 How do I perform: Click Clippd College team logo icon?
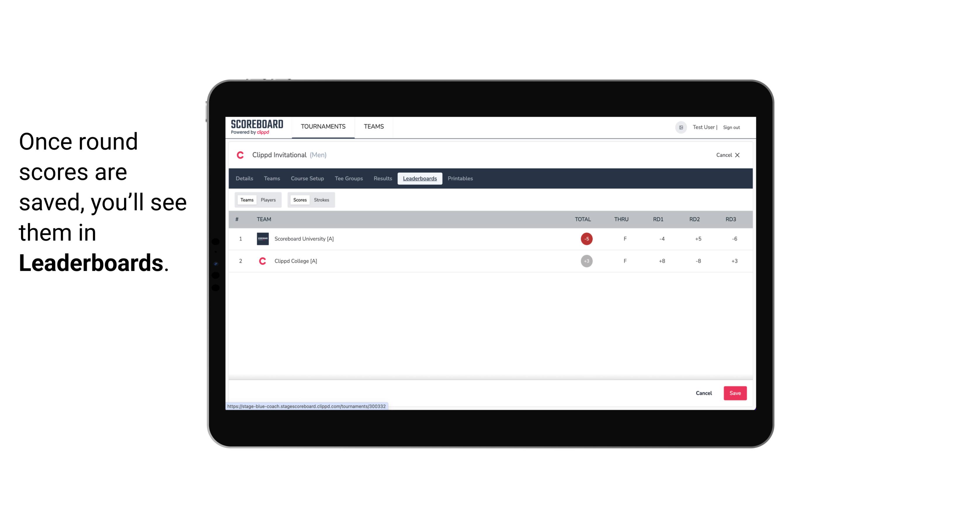click(x=262, y=261)
